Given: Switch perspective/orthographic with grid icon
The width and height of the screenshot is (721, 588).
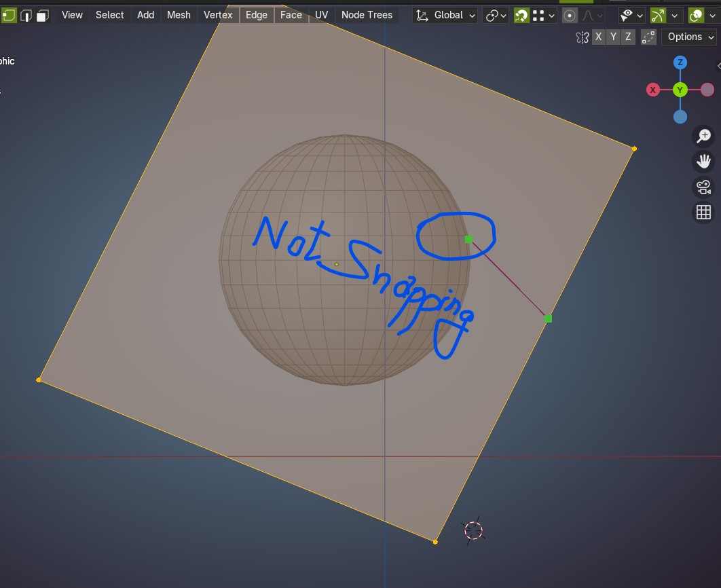Looking at the screenshot, I should tap(703, 212).
